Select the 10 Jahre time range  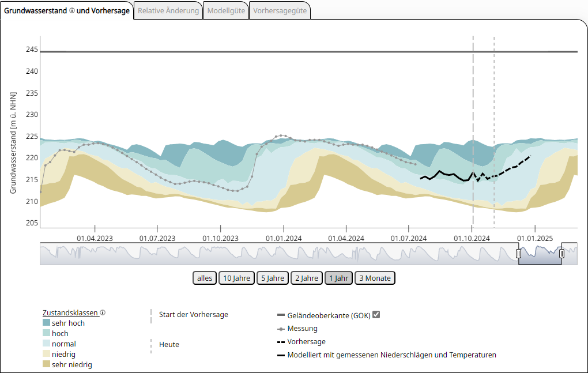(x=236, y=278)
